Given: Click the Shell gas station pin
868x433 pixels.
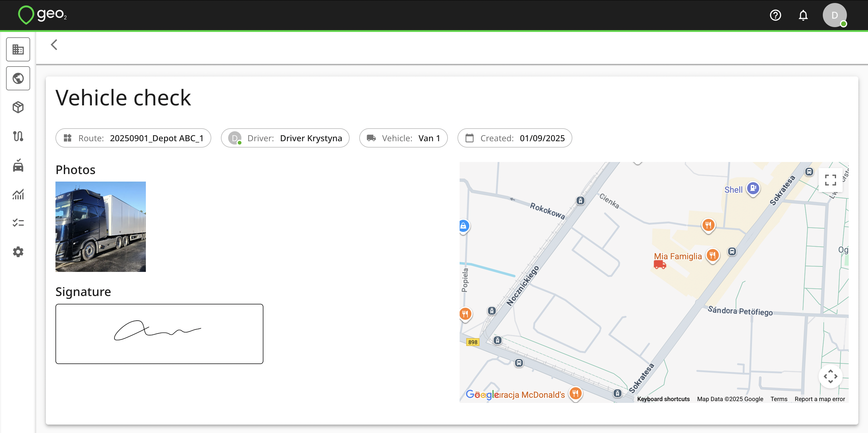Looking at the screenshot, I should coord(753,188).
